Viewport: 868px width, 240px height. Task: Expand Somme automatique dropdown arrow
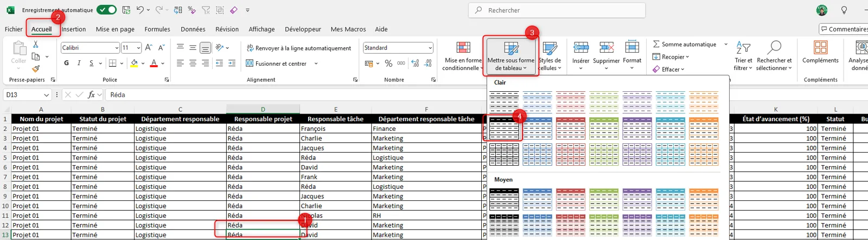click(726, 45)
